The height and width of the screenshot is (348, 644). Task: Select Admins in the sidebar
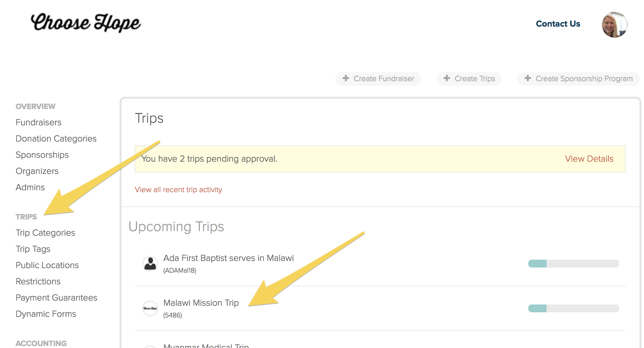coord(30,187)
